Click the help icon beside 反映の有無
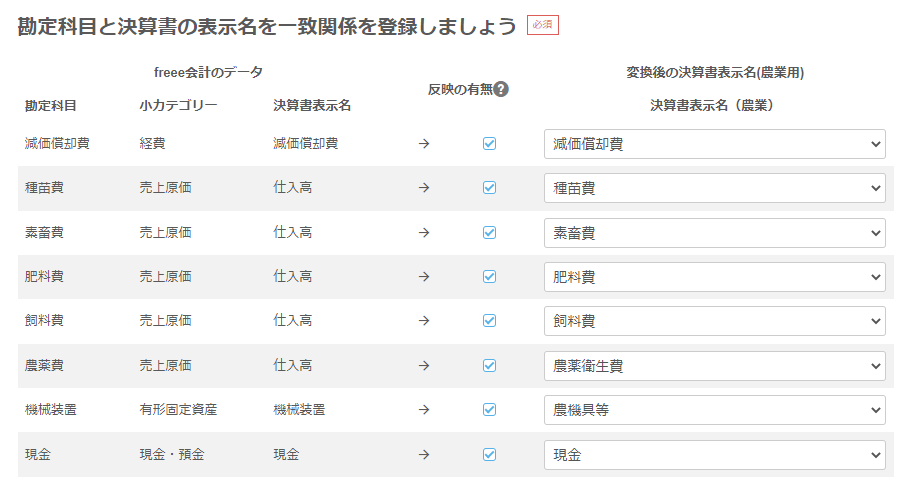903x488 pixels. point(501,89)
